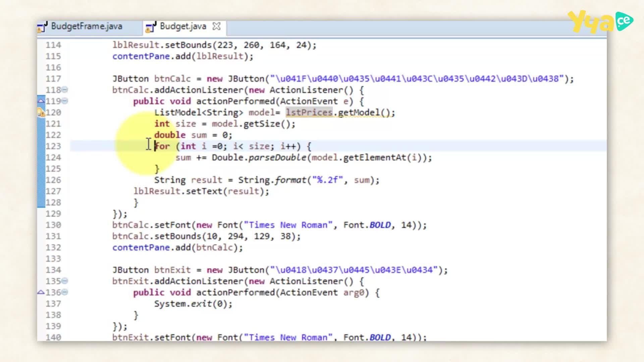
Task: Click the btnExit variable declaration on line 134
Action: pyautogui.click(x=172, y=270)
